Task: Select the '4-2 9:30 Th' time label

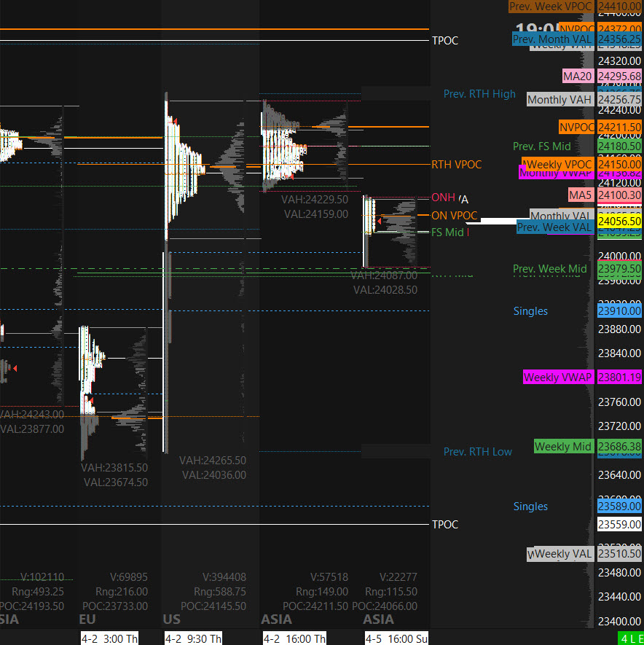Action: [x=192, y=638]
